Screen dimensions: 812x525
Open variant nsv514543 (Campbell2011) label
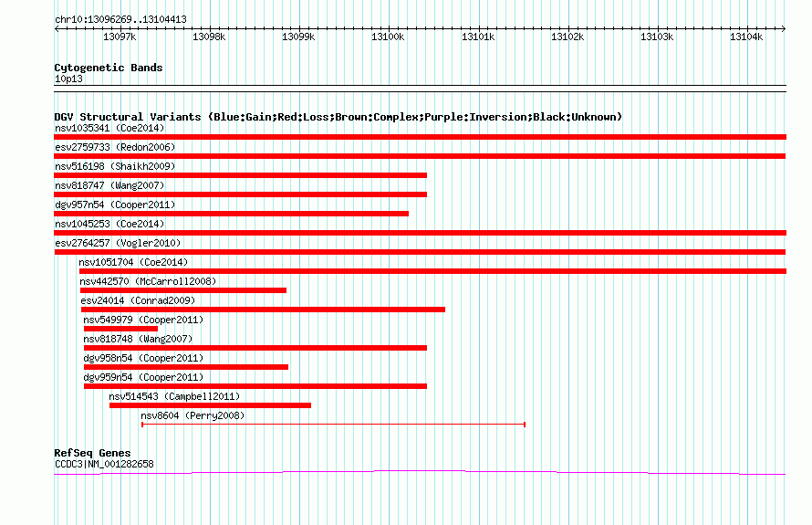pos(174,396)
